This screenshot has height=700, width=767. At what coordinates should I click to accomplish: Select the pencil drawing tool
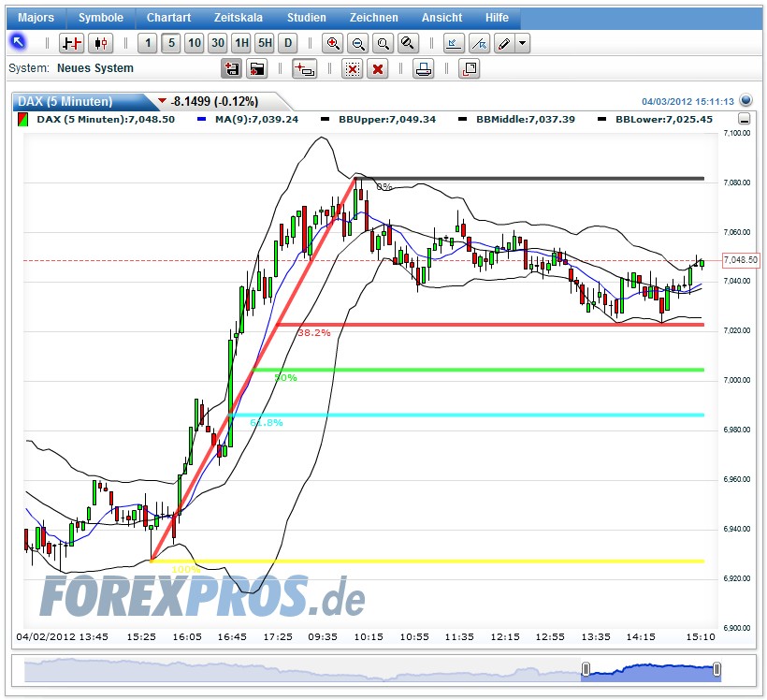[x=504, y=43]
